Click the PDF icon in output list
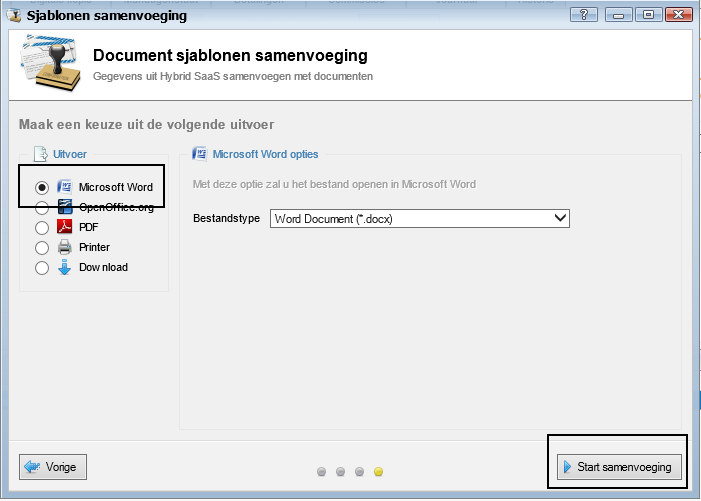The height and width of the screenshot is (501, 701). click(65, 227)
